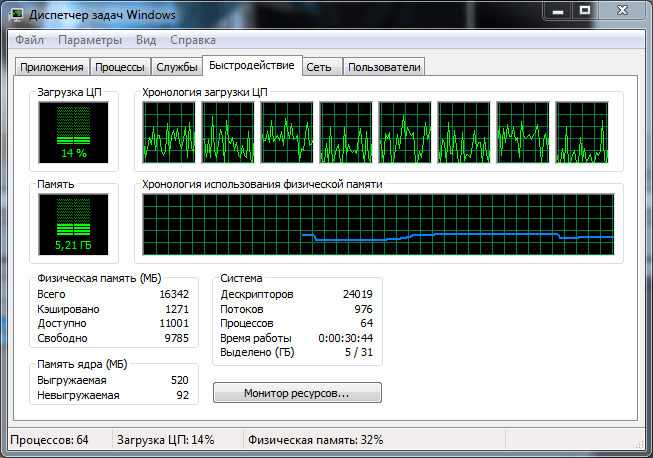Click the Выгружаемая value 520
The width and height of the screenshot is (653, 458).
coord(179,380)
